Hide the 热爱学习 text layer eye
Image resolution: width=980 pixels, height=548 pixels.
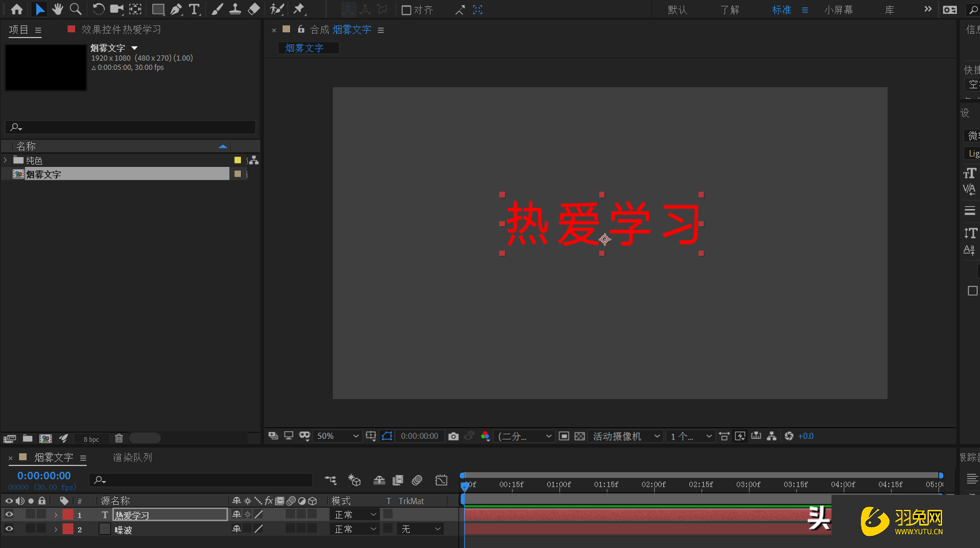(9, 514)
